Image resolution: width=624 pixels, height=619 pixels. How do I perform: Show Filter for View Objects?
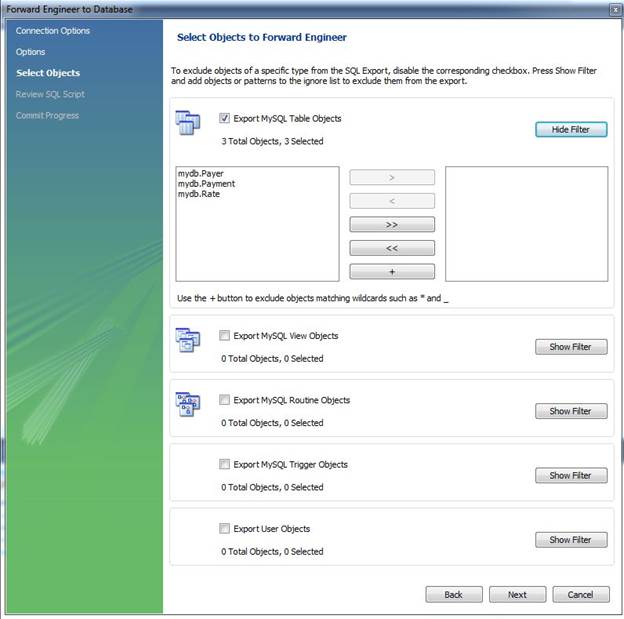click(571, 347)
